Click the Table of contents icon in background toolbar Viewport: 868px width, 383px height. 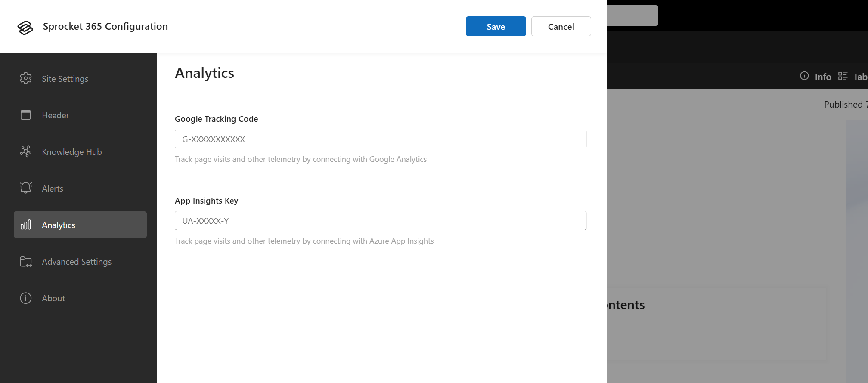[x=843, y=76]
